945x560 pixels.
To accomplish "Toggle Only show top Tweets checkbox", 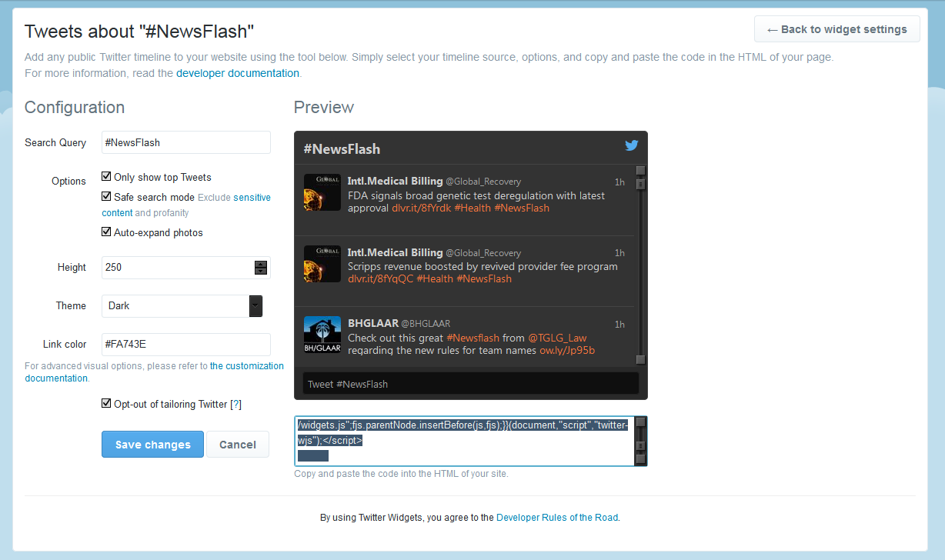I will [x=107, y=176].
